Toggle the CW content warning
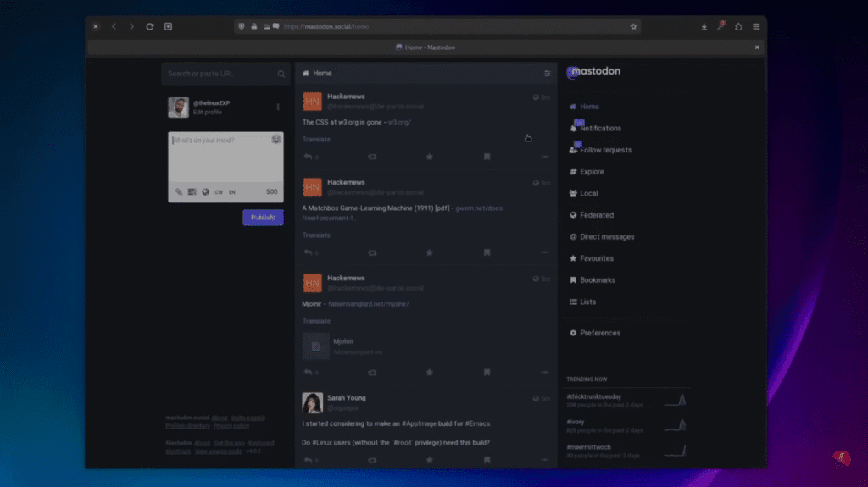This screenshot has height=487, width=868. coord(219,192)
